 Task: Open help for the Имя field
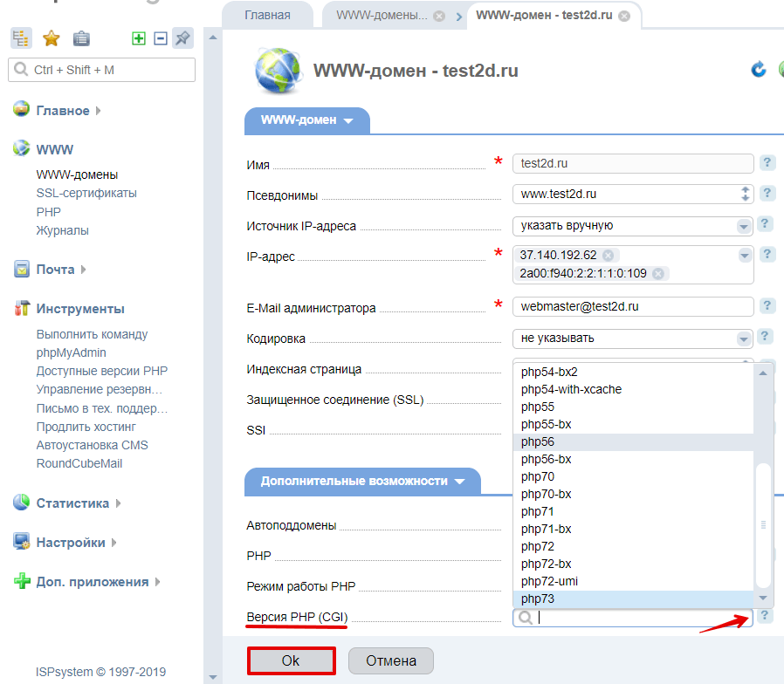pos(767,162)
